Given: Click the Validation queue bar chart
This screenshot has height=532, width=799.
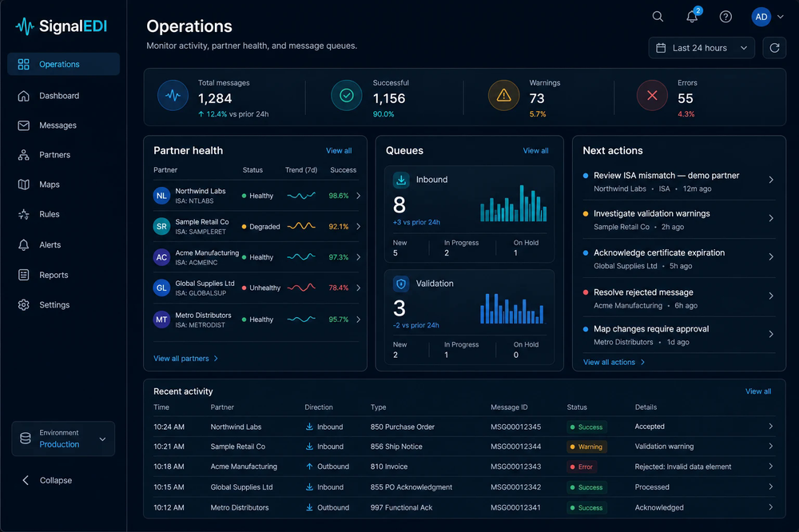Looking at the screenshot, I should (x=512, y=308).
